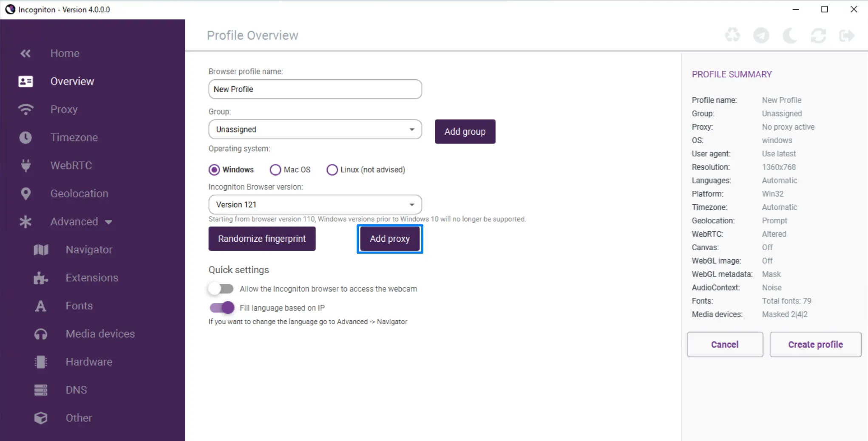
Task: Minimize the Incogniton window
Action: pyautogui.click(x=796, y=9)
